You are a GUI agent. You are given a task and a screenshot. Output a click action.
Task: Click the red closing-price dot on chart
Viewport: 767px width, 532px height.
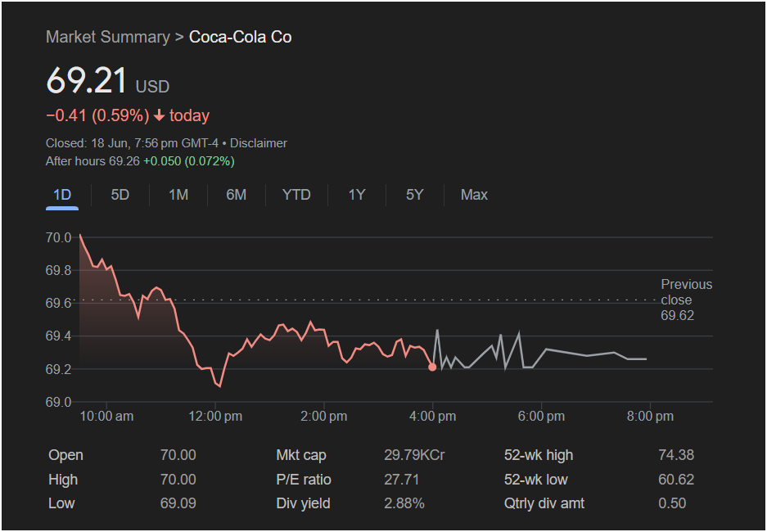[x=432, y=367]
